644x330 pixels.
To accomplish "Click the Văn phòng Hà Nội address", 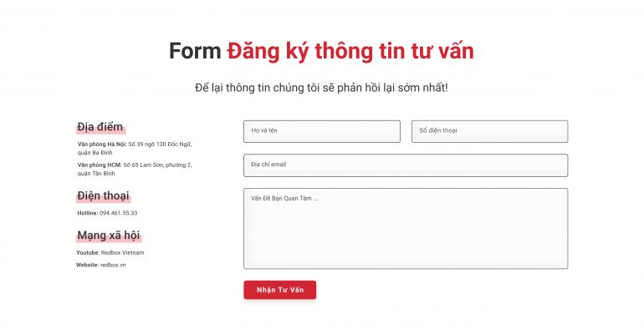I will [x=135, y=148].
